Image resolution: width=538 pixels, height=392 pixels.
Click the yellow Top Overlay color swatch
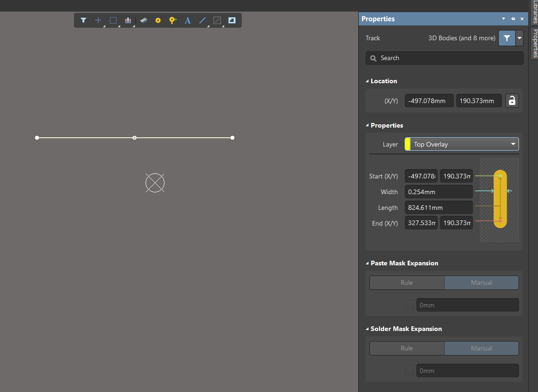coord(408,144)
